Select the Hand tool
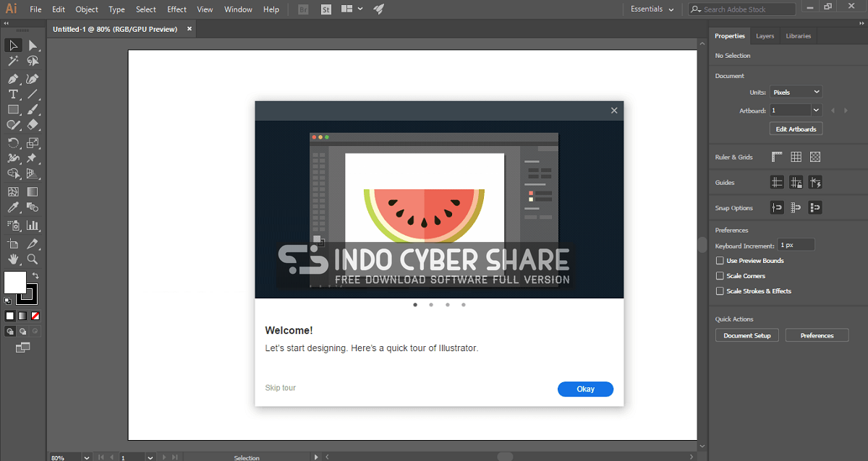868x461 pixels. (x=13, y=259)
